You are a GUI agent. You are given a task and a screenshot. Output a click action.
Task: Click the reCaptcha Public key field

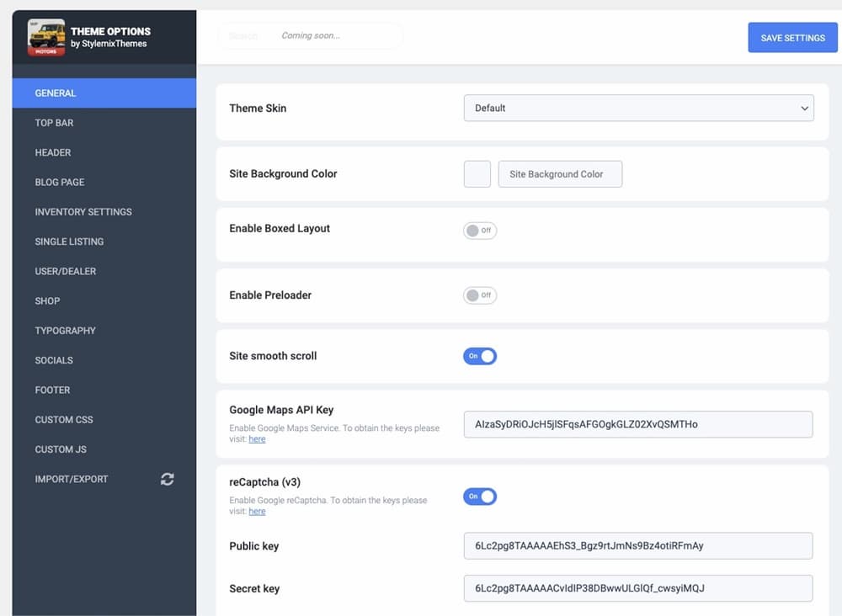pos(638,545)
